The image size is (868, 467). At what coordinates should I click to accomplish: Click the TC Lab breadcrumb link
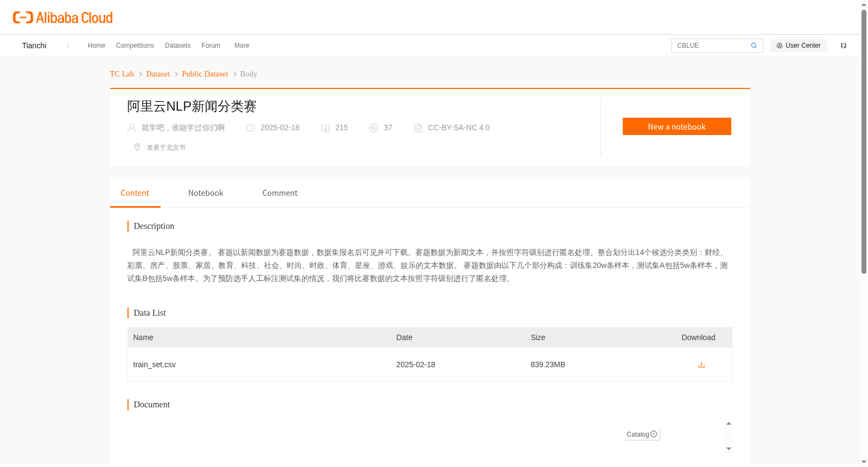tap(122, 74)
